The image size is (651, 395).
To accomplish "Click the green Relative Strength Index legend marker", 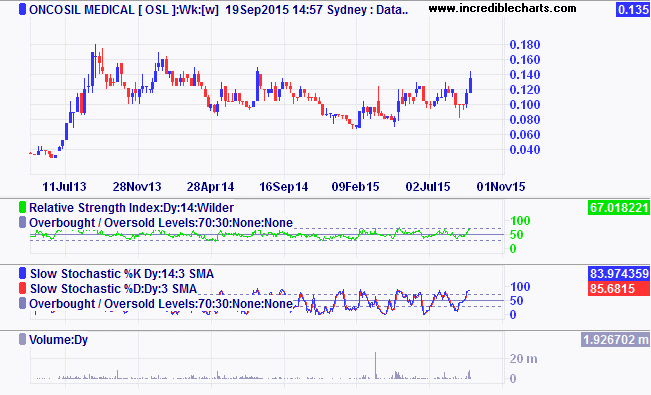I will coord(22,207).
